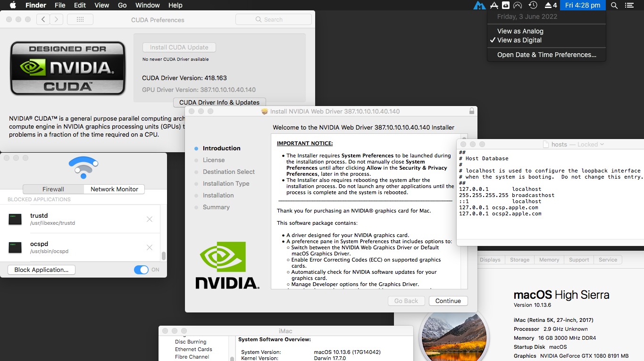Viewport: 644px width, 361px height.
Task: Click the License step in installer
Action: pos(214,160)
